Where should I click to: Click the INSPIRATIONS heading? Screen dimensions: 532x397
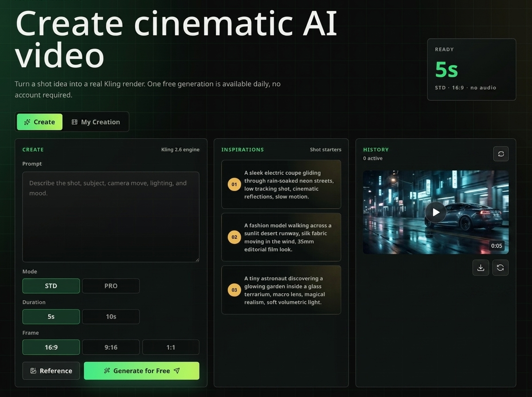click(x=243, y=150)
